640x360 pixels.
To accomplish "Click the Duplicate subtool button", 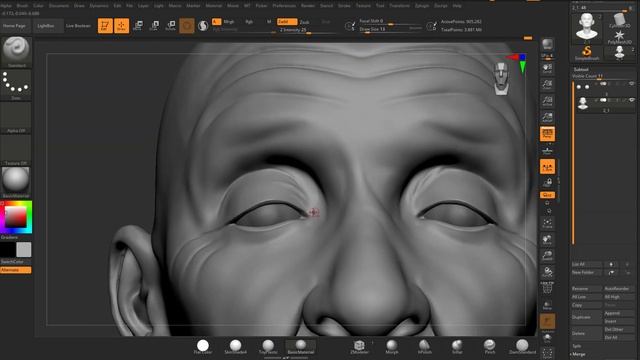I will click(586, 317).
